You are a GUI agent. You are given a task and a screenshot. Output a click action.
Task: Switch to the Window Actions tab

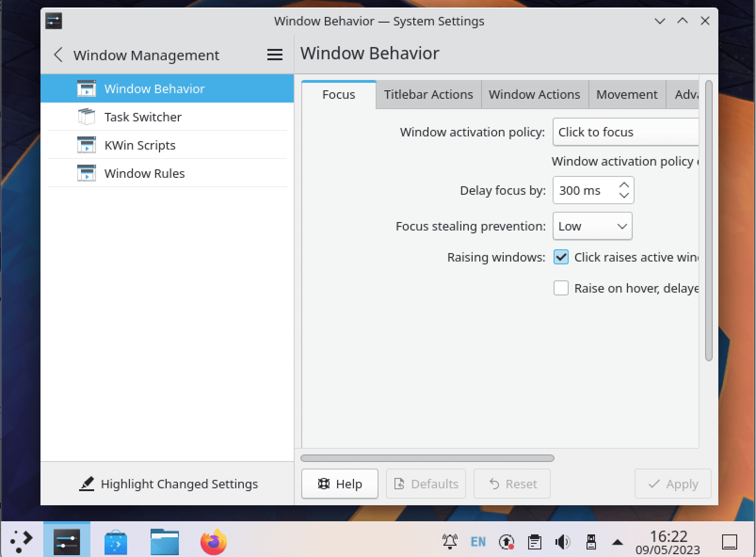tap(534, 95)
